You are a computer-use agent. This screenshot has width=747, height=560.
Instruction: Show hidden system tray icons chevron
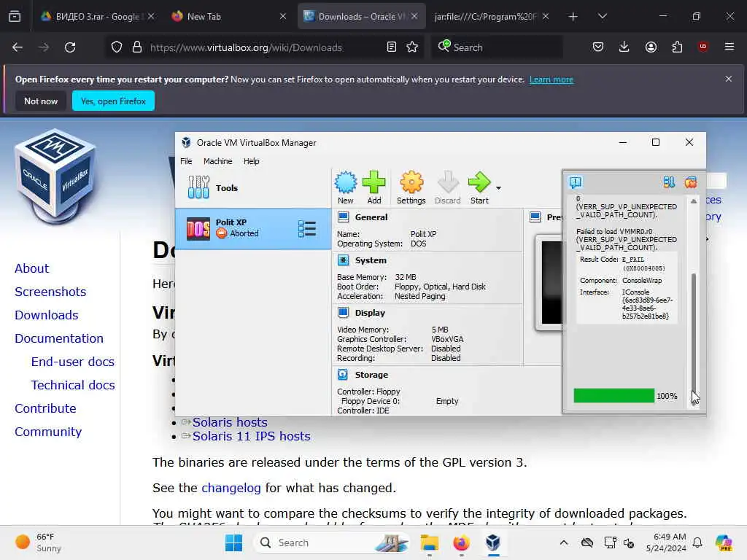click(564, 542)
